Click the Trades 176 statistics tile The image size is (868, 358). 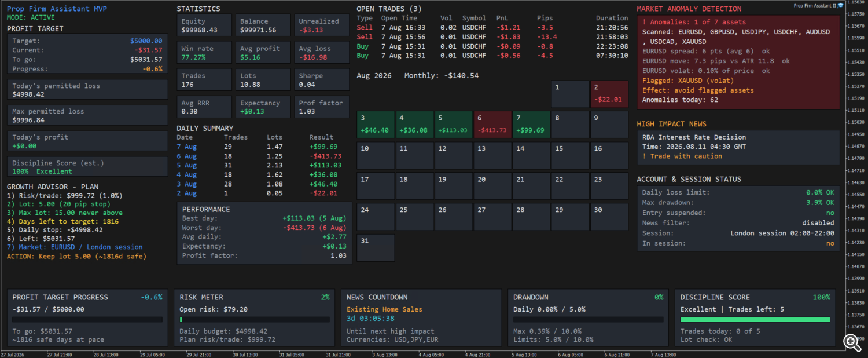(204, 79)
